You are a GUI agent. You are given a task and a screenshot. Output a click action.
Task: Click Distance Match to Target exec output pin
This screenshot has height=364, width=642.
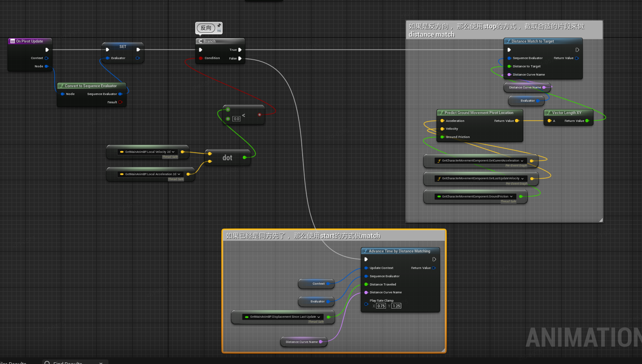(x=577, y=50)
